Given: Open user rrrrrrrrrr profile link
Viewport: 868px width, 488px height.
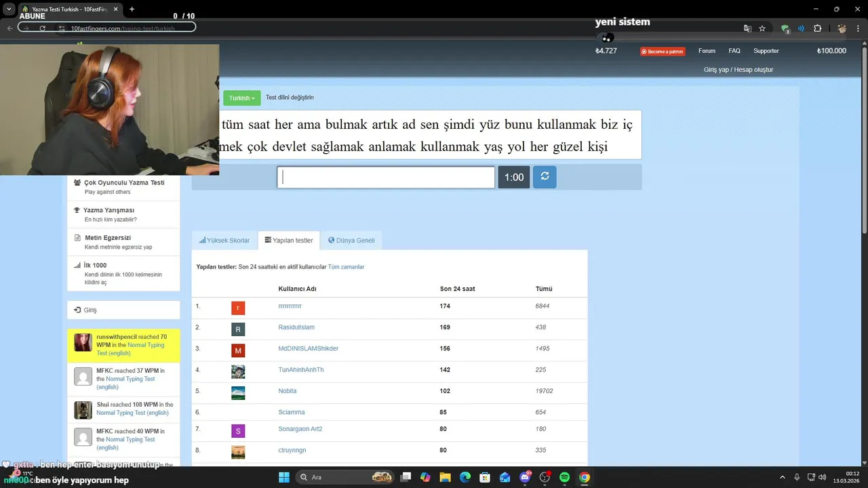Looking at the screenshot, I should 290,306.
